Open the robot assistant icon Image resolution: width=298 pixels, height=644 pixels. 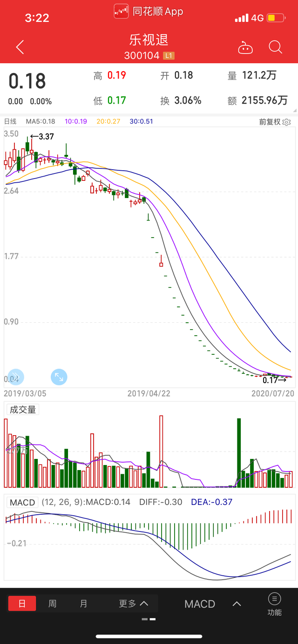click(245, 47)
